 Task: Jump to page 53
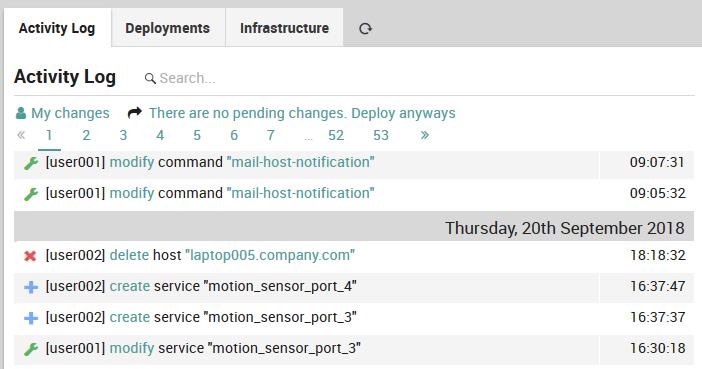pos(381,135)
